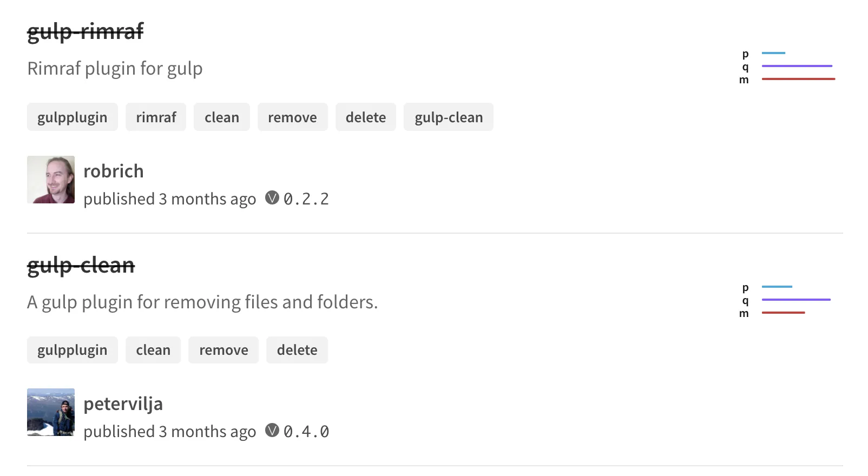Select robrich's profile avatar
The width and height of the screenshot is (868, 476).
click(51, 180)
